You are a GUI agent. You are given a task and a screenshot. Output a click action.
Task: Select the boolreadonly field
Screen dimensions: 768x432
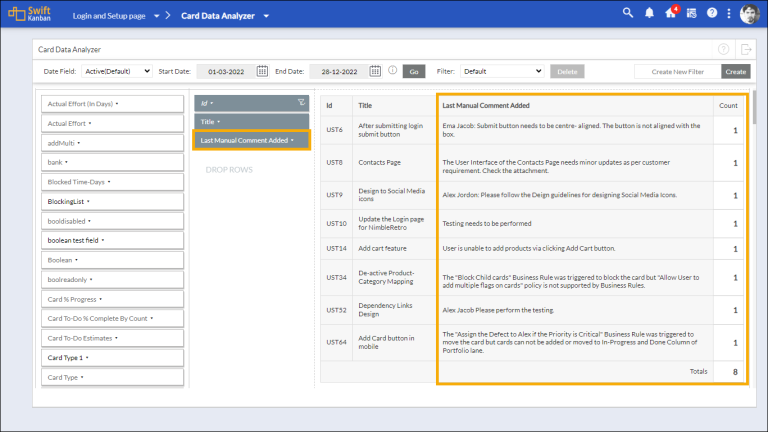(x=112, y=279)
